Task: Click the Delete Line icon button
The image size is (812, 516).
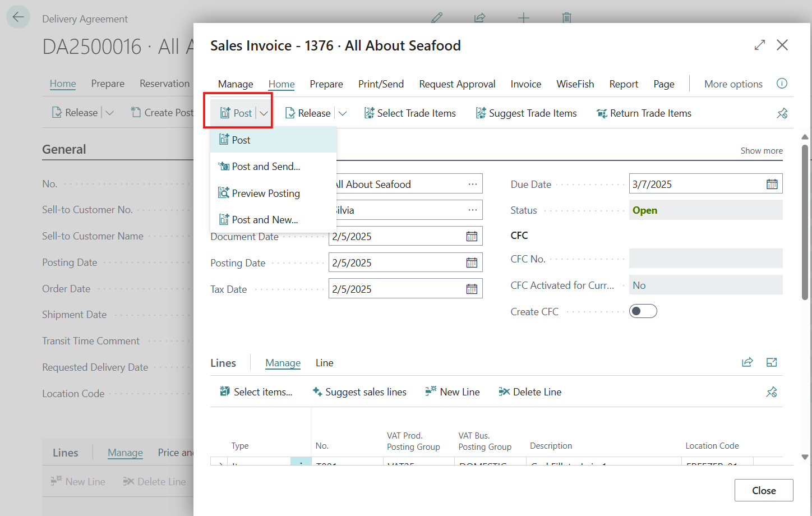Action: click(x=504, y=392)
